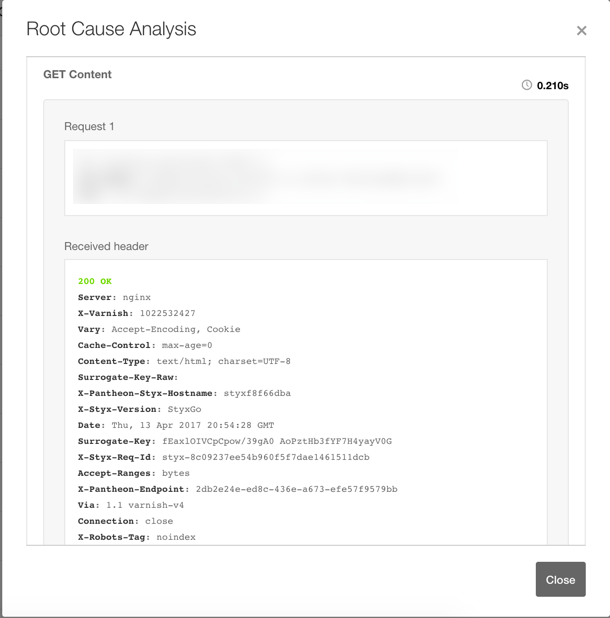The image size is (610, 618).
Task: Click the Server: nginx header line
Action: point(114,298)
